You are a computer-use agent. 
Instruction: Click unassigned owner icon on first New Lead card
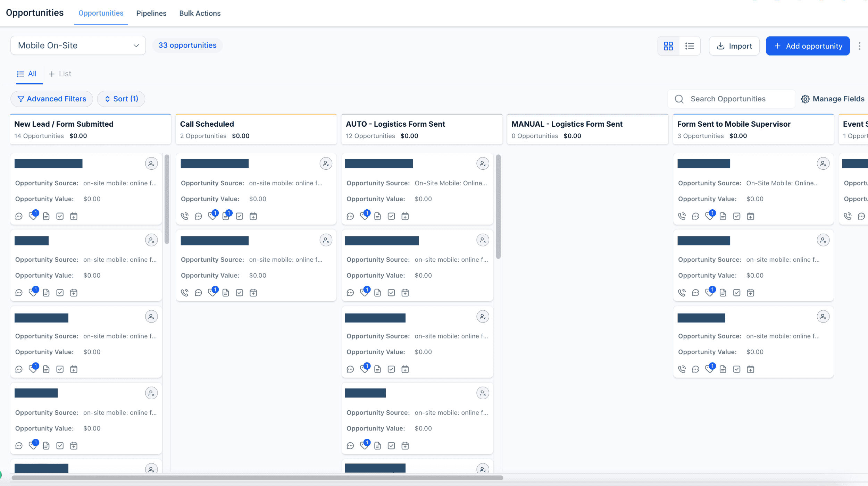tap(151, 164)
